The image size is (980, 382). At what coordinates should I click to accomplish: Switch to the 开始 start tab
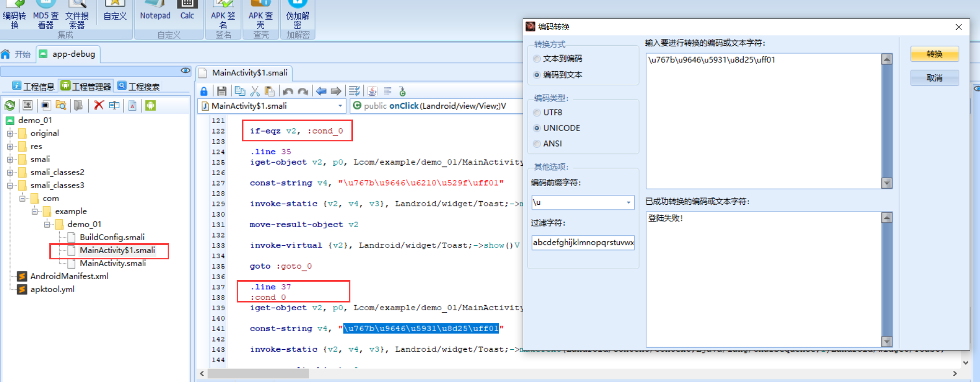tap(16, 54)
